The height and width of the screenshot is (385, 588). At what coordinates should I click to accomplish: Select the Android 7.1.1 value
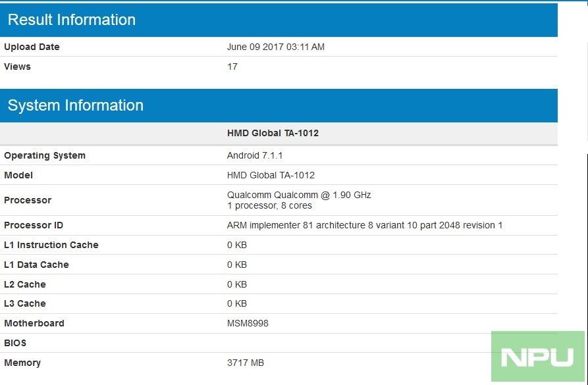point(256,155)
